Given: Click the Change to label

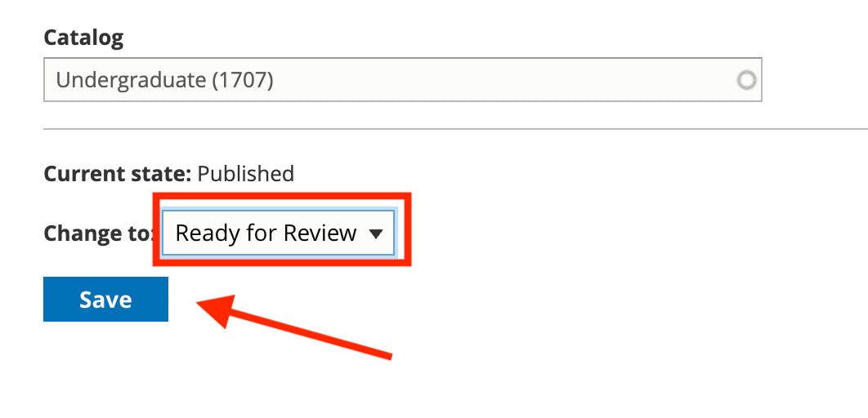Looking at the screenshot, I should (99, 233).
